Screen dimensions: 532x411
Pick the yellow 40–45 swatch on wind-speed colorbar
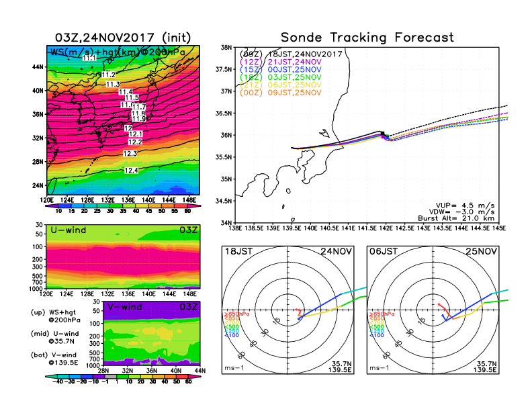pyautogui.click(x=142, y=206)
